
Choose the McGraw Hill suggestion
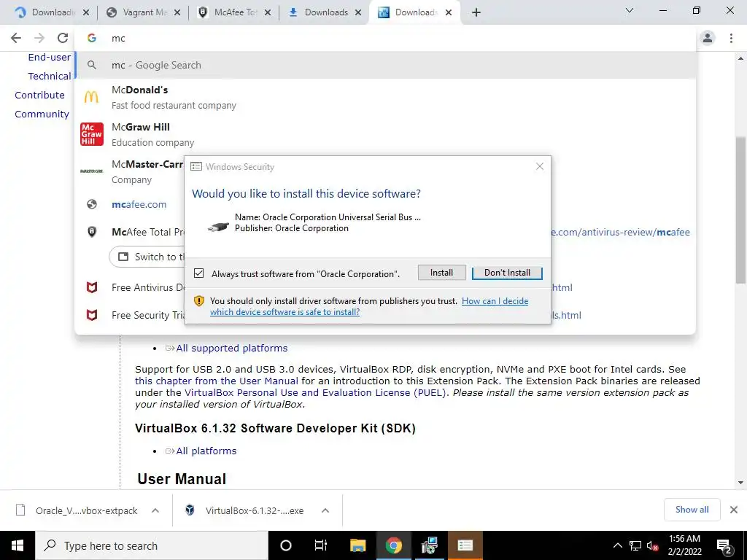385,134
